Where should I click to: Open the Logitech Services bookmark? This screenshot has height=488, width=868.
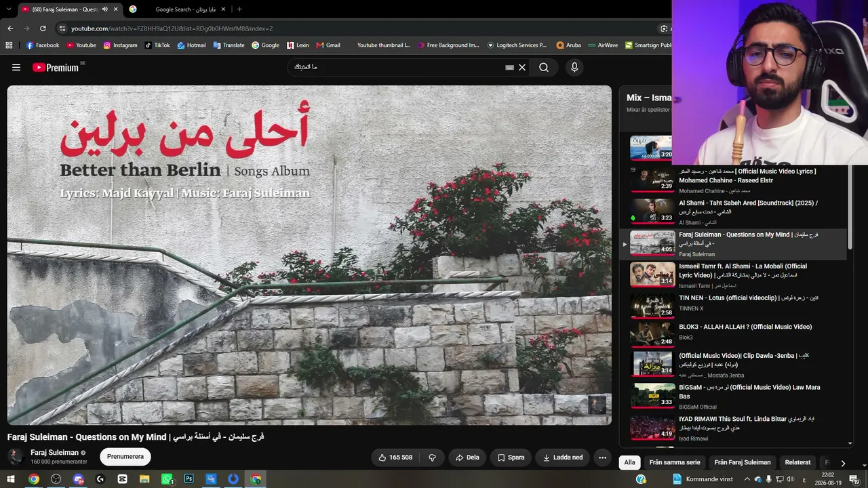(517, 45)
